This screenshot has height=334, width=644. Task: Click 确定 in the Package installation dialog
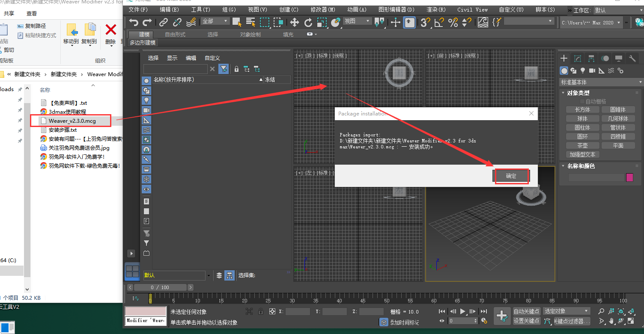pyautogui.click(x=512, y=176)
